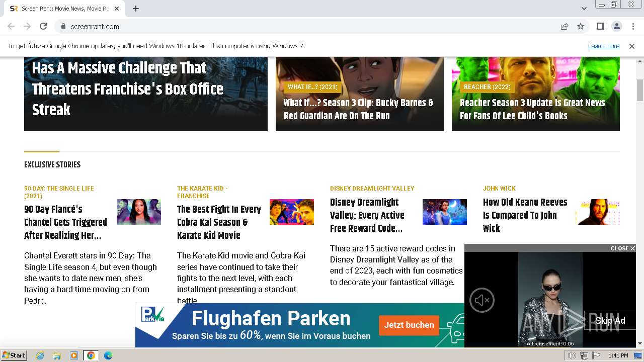The image size is (644, 362).
Task: Open Chrome profile avatar
Action: [x=616, y=26]
